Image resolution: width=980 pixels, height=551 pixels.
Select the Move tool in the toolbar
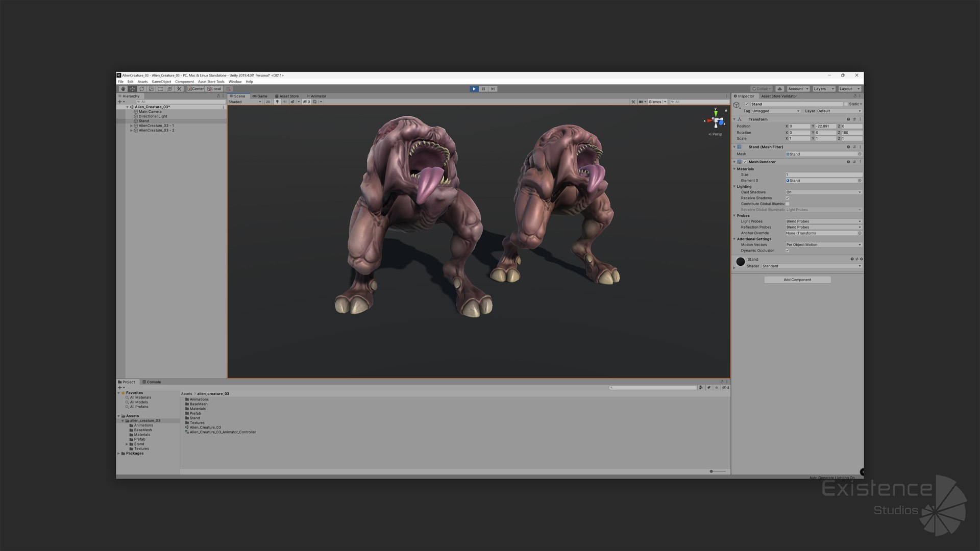point(132,89)
